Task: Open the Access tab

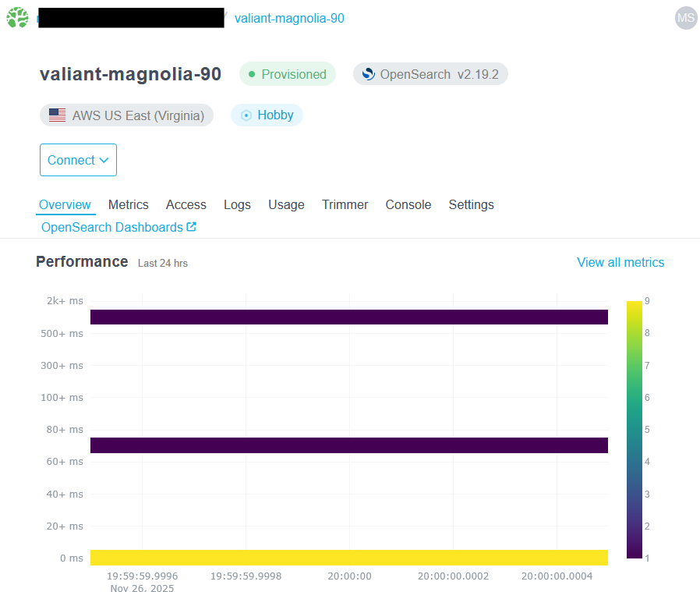Action: click(186, 204)
